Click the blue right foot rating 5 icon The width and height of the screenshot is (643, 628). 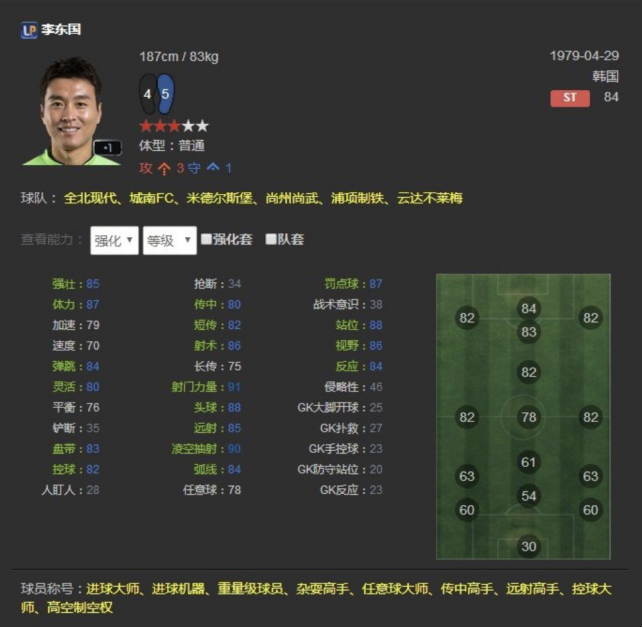coord(165,94)
